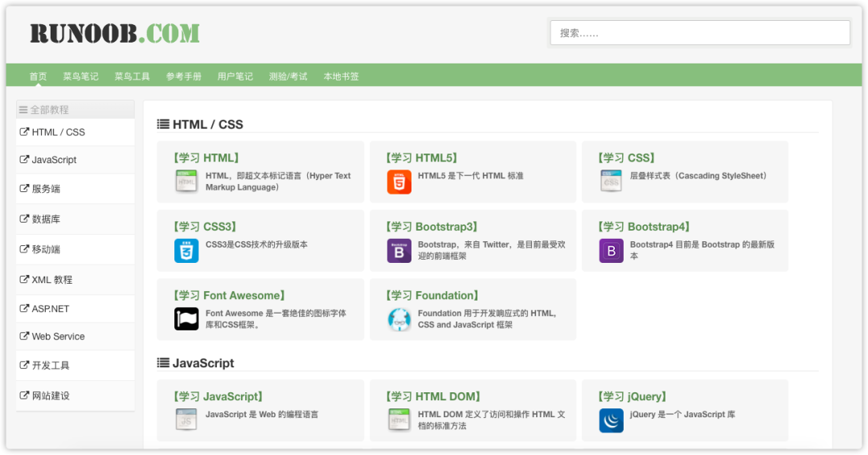Viewport: 868px width, 455px height.
Task: Click the search input field
Action: pos(700,33)
